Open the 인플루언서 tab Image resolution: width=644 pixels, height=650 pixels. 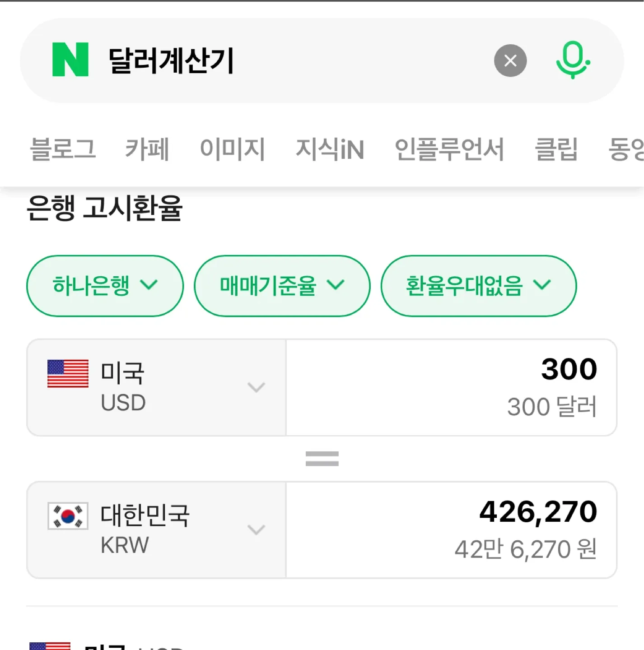coord(449,149)
